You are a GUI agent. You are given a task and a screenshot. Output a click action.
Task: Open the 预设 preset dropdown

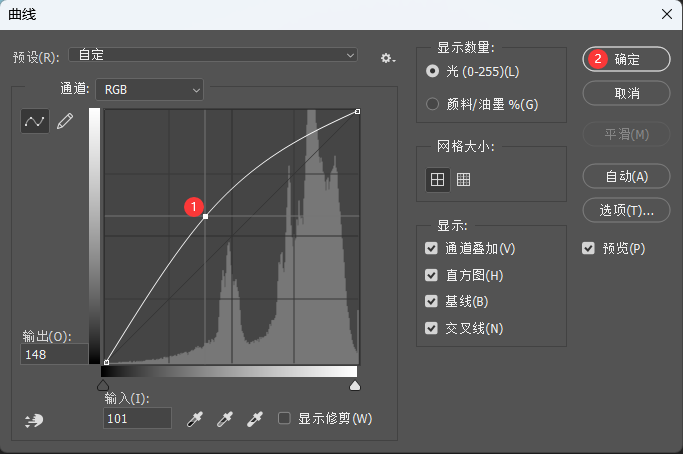click(213, 55)
